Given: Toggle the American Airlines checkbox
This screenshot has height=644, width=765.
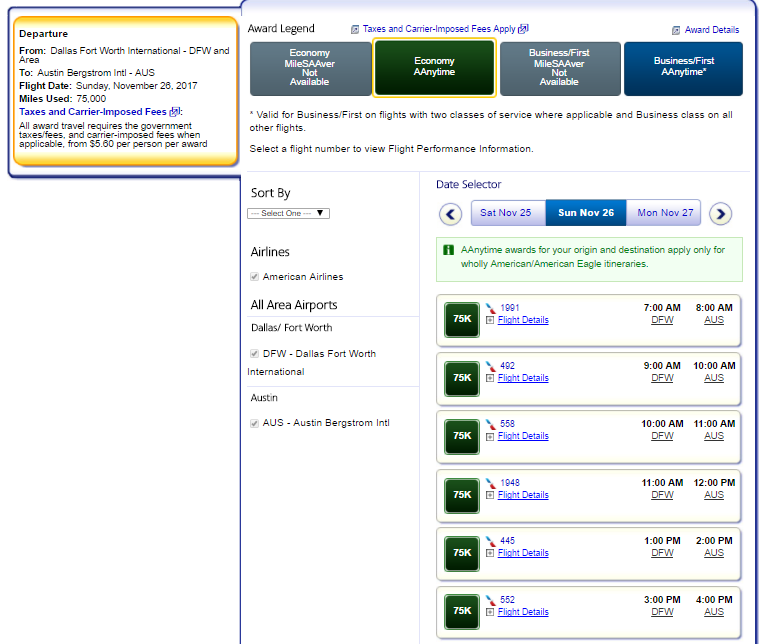Looking at the screenshot, I should click(x=255, y=277).
